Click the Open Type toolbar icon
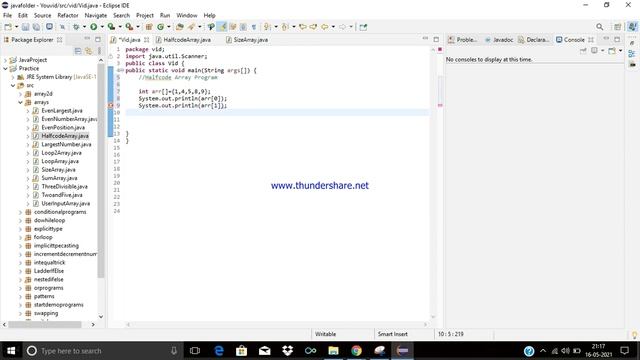This screenshot has width=640, height=360. point(180,27)
